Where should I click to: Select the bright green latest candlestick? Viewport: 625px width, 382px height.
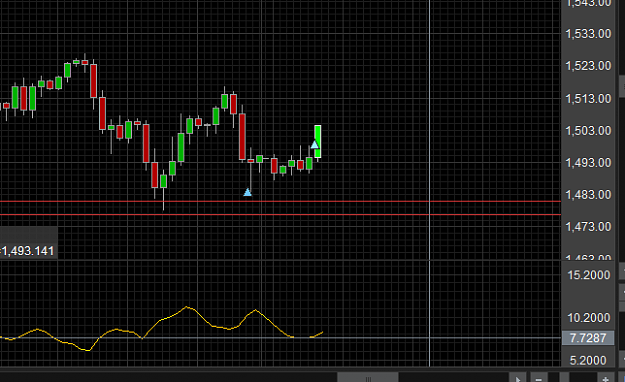pos(318,142)
